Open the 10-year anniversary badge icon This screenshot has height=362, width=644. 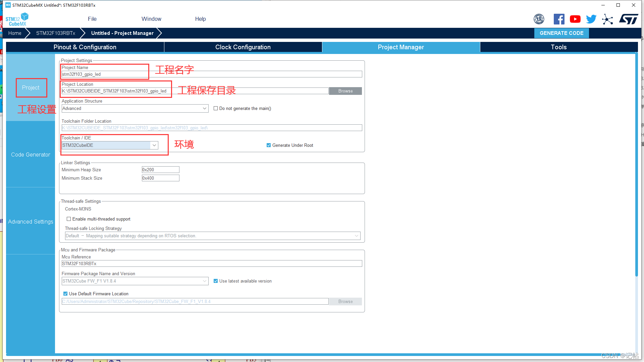[x=539, y=19]
